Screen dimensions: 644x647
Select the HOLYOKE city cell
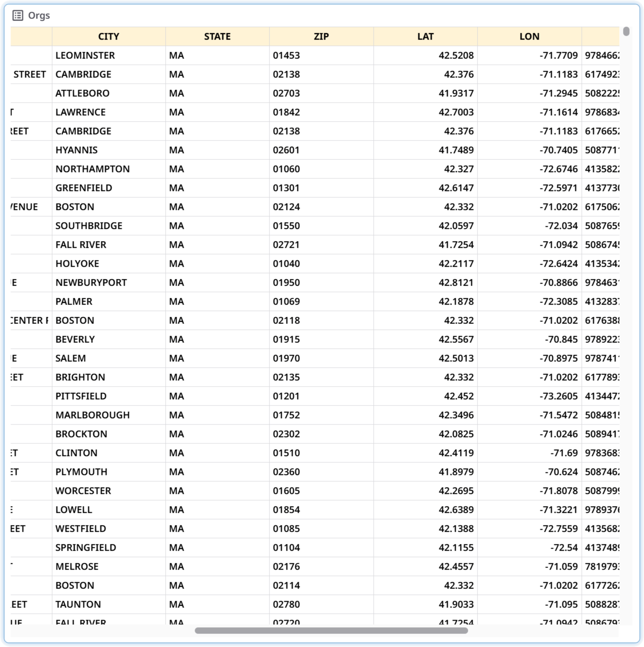[109, 264]
